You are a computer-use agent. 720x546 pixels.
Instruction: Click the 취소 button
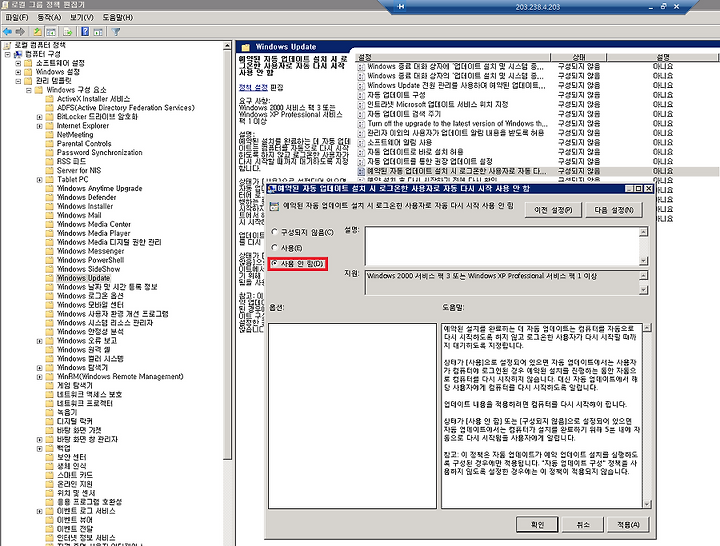click(582, 524)
